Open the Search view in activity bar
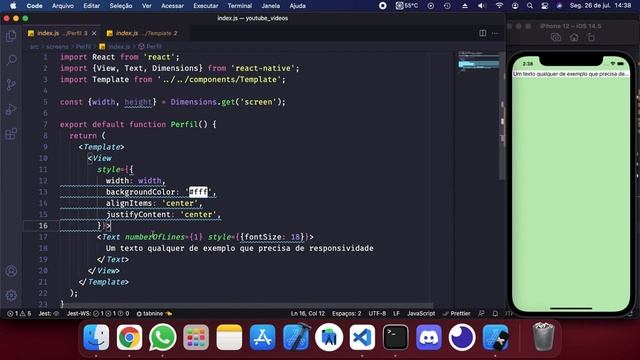Image resolution: width=640 pixels, height=360 pixels. point(11,60)
